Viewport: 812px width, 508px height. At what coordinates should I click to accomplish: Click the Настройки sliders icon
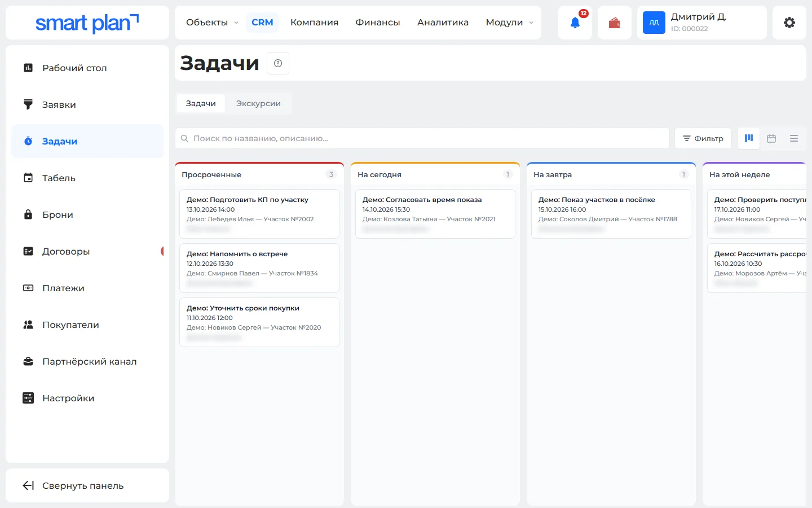click(x=28, y=398)
